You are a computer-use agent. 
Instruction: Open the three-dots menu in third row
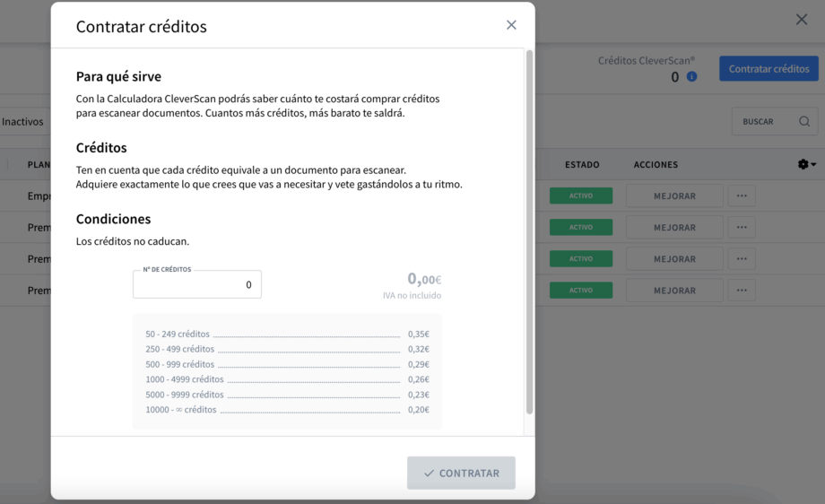[x=742, y=259]
